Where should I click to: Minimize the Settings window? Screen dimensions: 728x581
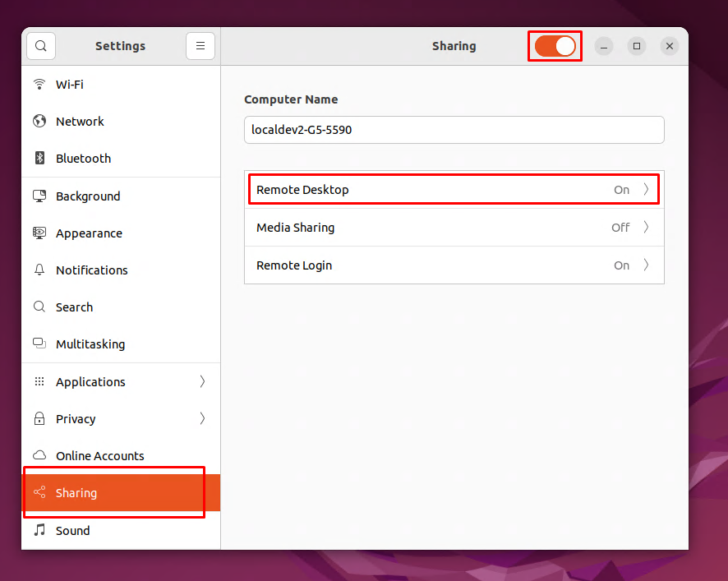point(604,46)
